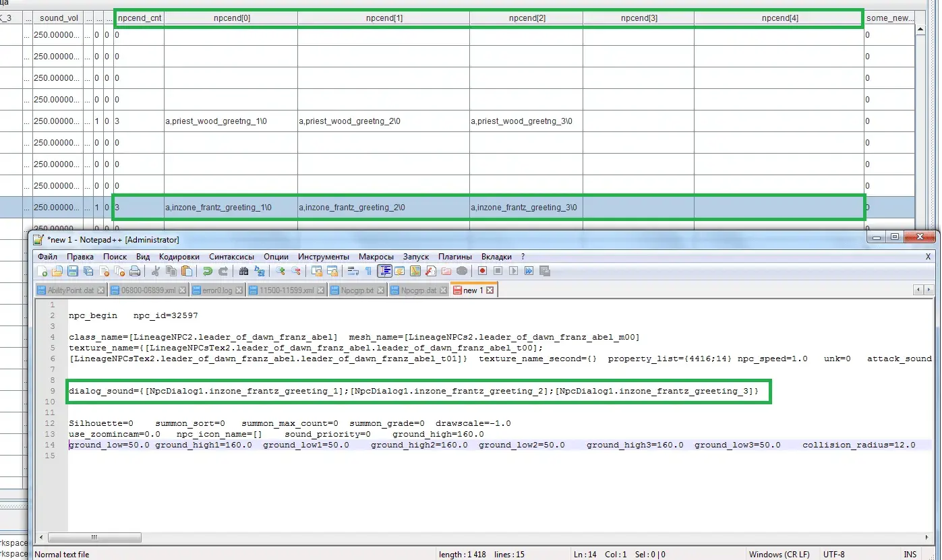Click Windows (CR LF) in status bar
The height and width of the screenshot is (560, 942).
779,555
